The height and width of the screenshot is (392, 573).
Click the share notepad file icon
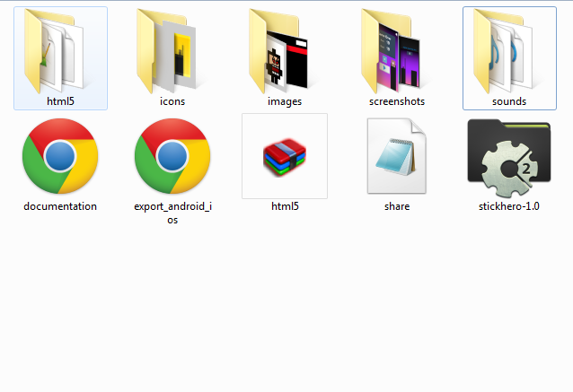pos(397,156)
